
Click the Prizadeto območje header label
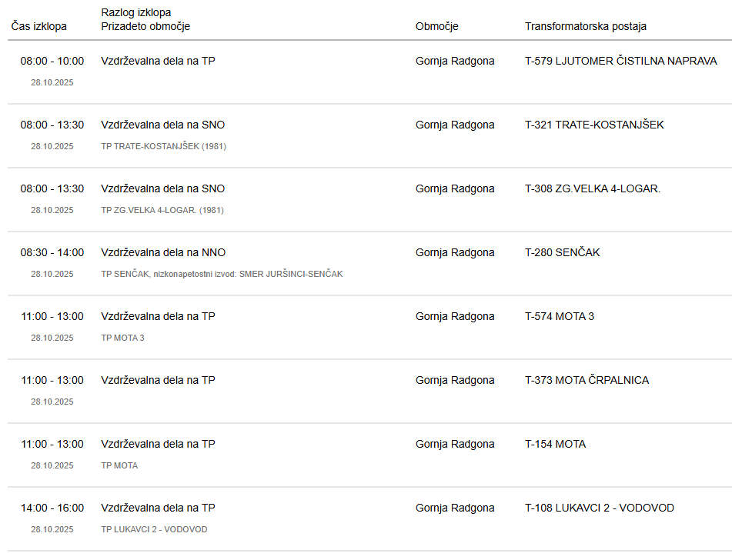click(145, 26)
